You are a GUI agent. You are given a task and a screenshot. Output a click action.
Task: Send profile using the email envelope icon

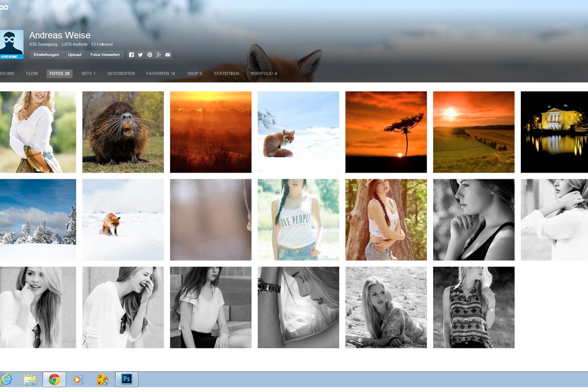pos(168,55)
